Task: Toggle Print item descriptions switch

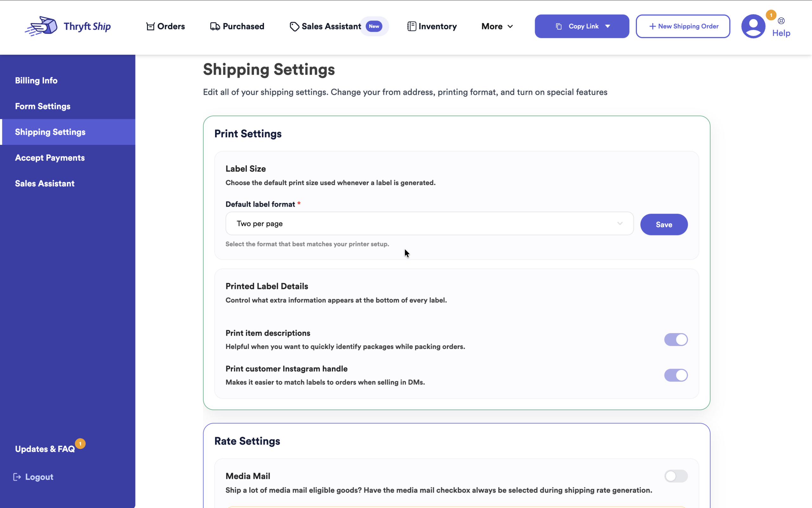Action: coord(676,339)
